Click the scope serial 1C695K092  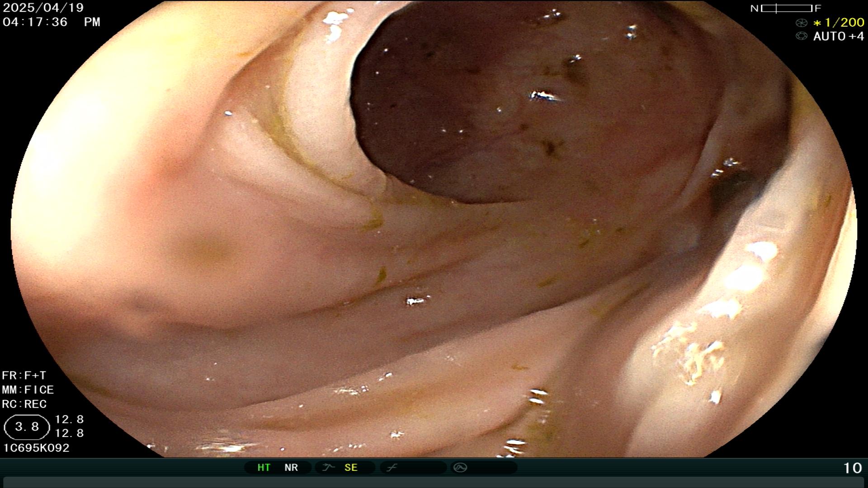pos(36,448)
